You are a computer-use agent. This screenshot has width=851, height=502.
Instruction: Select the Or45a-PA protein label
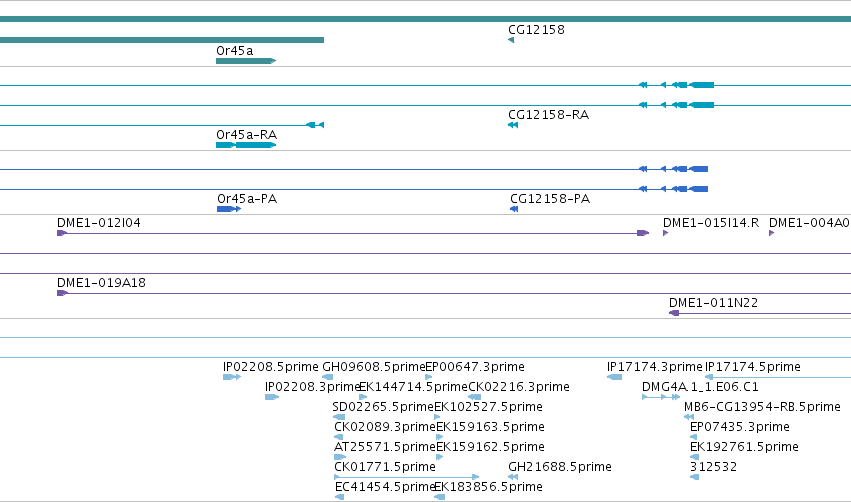pyautogui.click(x=247, y=199)
